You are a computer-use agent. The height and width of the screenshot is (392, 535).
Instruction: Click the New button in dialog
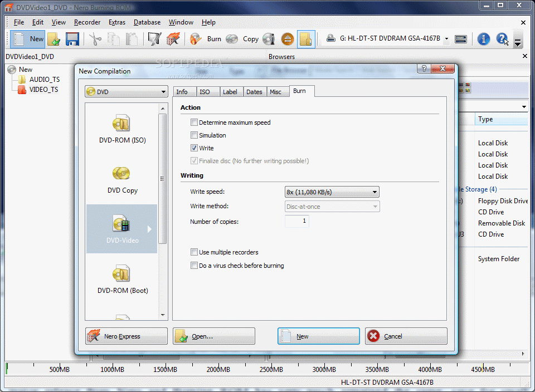pyautogui.click(x=319, y=336)
